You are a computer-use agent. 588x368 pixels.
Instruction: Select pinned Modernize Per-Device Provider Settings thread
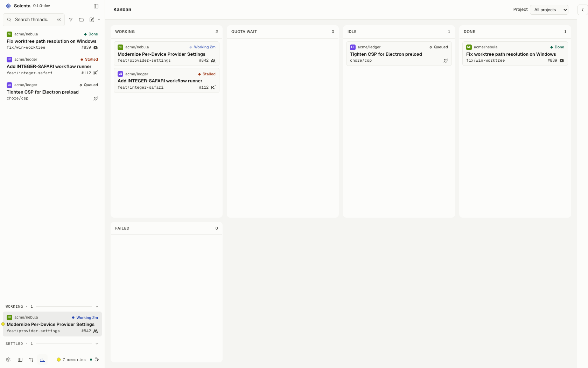tap(52, 324)
